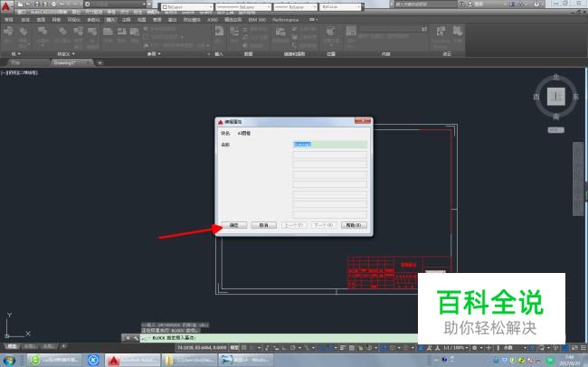
Task: Toggle the grid display icon in status bar
Action: [x=243, y=348]
